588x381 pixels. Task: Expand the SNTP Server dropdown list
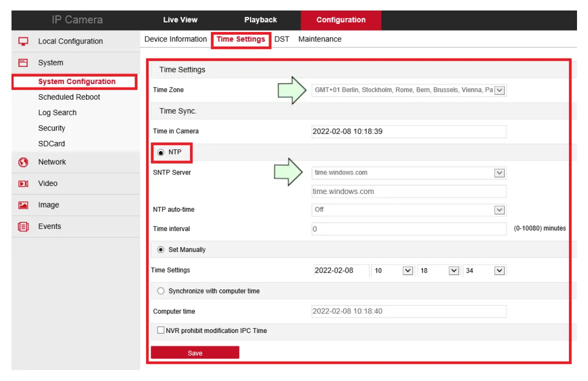(499, 173)
